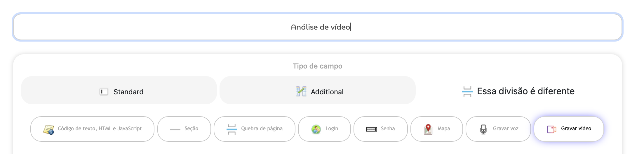Choose the Gravar vídeo field type

[569, 129]
